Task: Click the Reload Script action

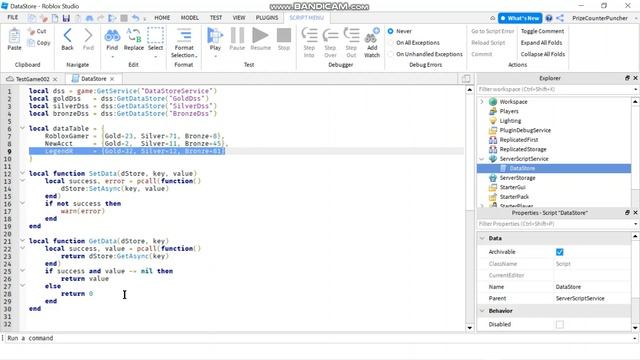Action: pos(488,42)
